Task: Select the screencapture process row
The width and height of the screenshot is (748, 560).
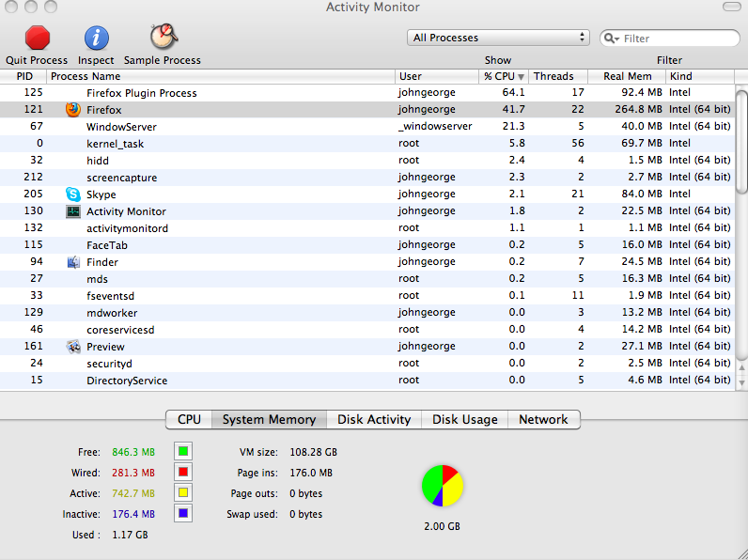Action: [367, 177]
